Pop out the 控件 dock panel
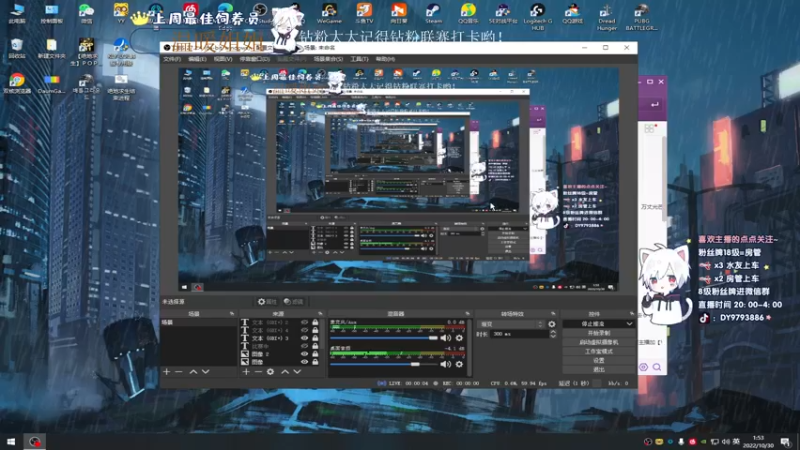The width and height of the screenshot is (800, 450). click(x=632, y=314)
